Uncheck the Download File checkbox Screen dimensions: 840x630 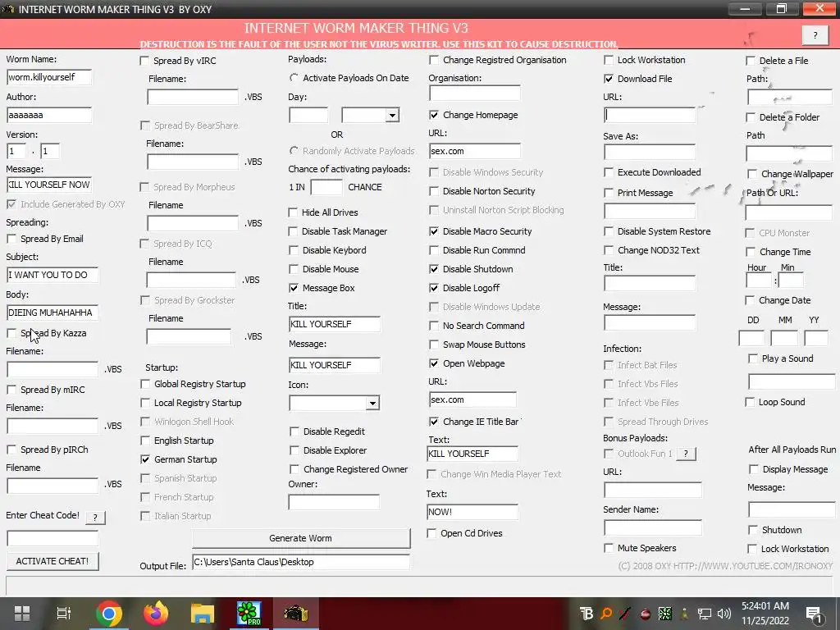[x=609, y=79]
